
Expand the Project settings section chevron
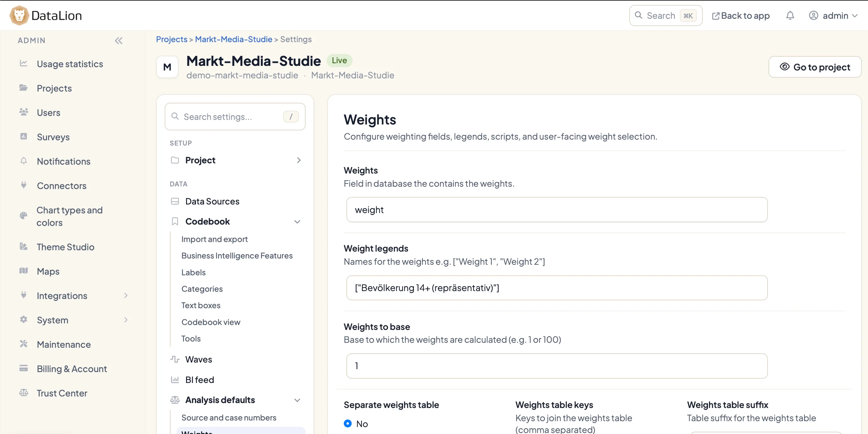[x=299, y=160]
